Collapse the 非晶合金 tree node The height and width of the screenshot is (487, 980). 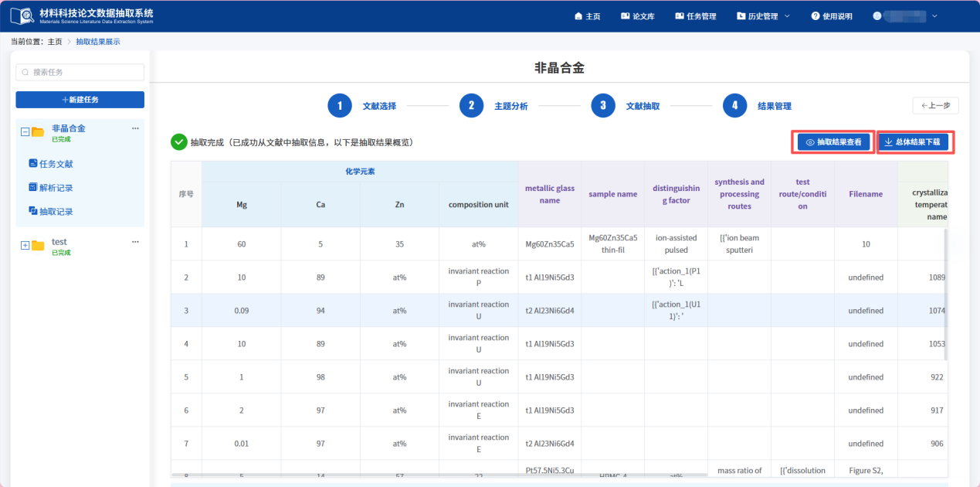click(x=25, y=132)
